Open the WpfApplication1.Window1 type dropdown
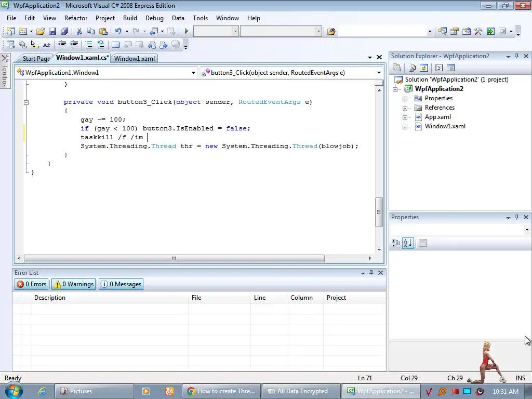 [x=193, y=73]
